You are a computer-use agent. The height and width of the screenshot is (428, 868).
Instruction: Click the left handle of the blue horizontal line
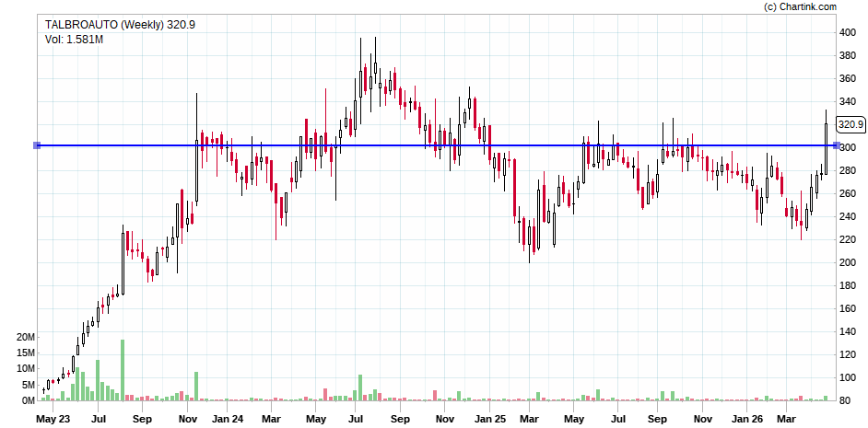tap(37, 145)
